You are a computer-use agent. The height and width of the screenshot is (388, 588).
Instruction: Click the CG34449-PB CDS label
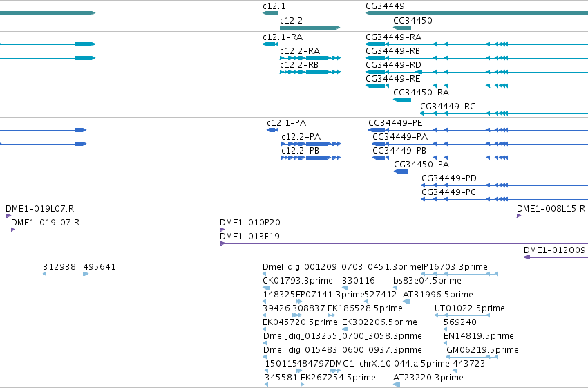coord(399,151)
